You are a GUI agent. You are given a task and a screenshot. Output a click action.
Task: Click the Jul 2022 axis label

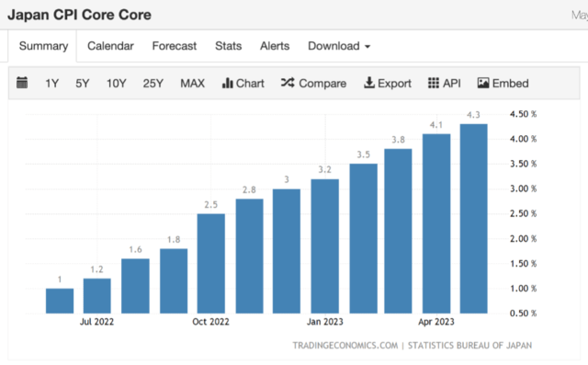[96, 322]
